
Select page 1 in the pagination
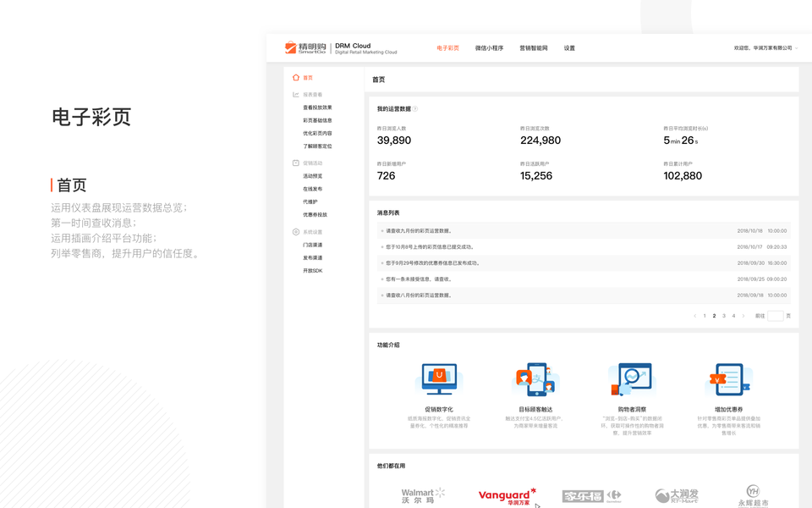[705, 316]
